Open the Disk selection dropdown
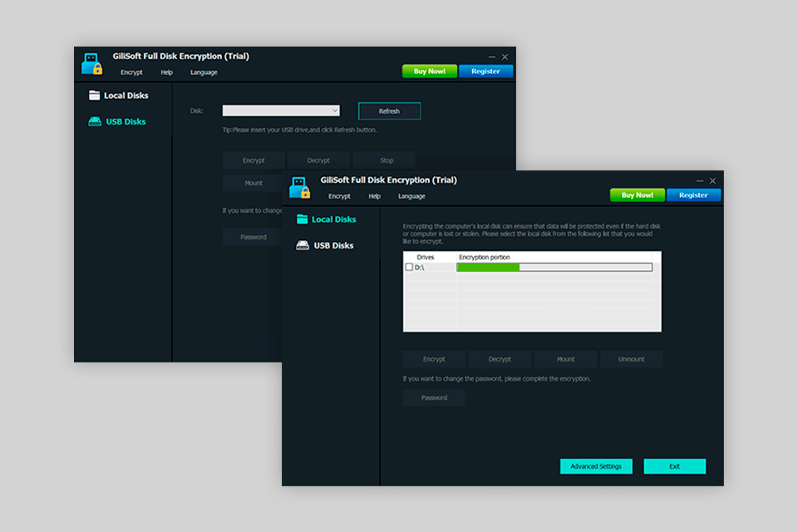798x532 pixels. [x=281, y=110]
